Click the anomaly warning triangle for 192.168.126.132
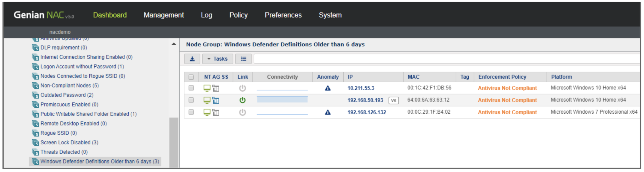This screenshot has height=172, width=644. [328, 112]
